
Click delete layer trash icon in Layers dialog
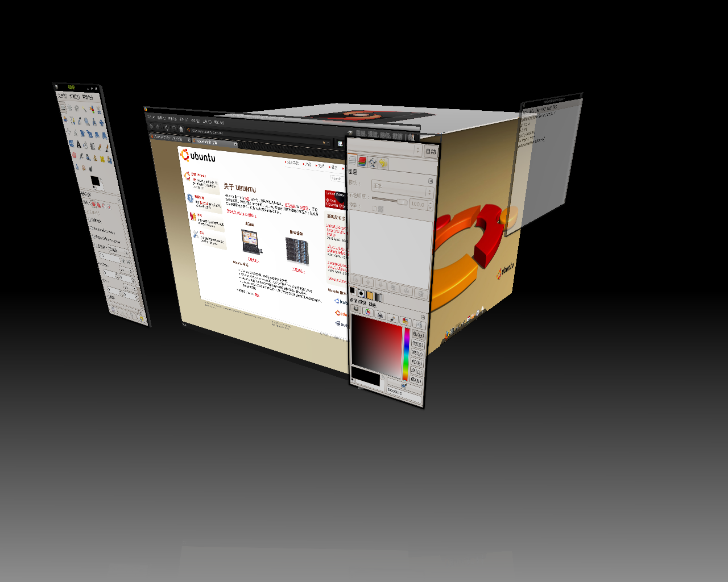(421, 294)
